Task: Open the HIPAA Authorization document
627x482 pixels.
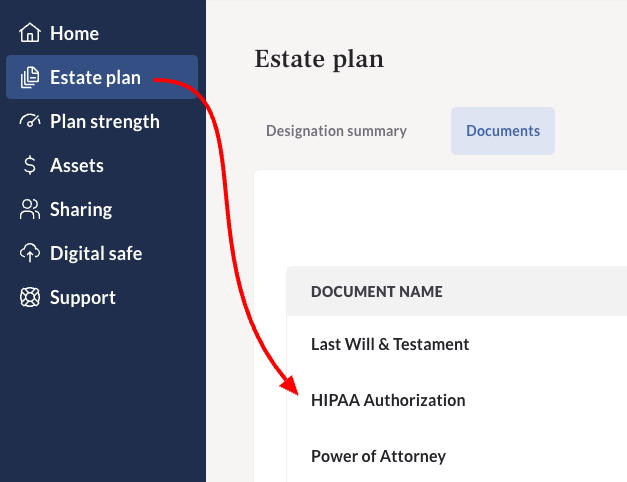Action: coord(388,400)
